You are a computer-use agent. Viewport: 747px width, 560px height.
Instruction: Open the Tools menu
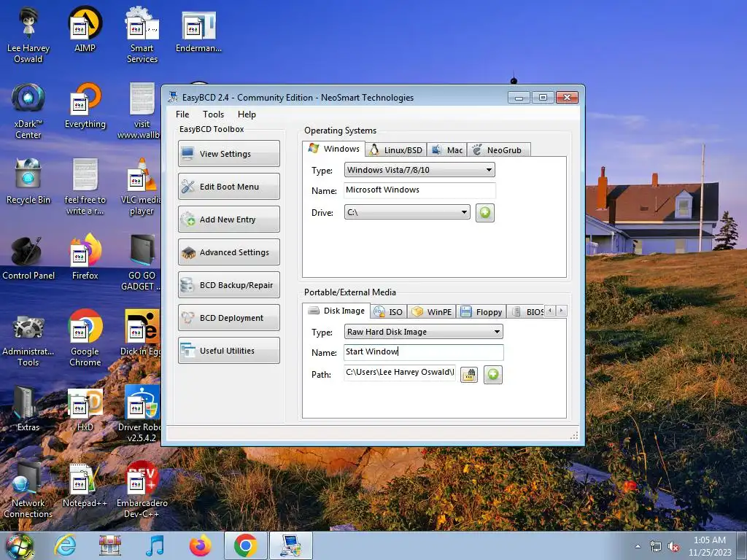[213, 114]
